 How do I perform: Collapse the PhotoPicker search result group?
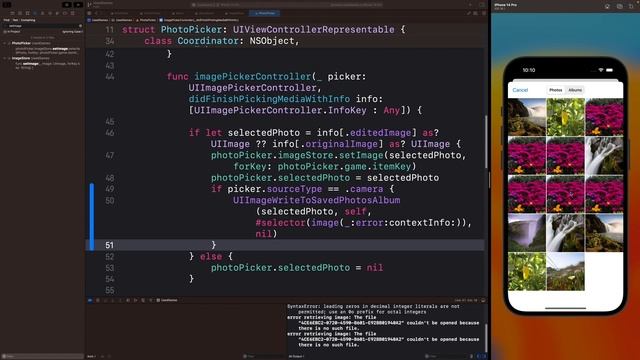tap(5, 43)
